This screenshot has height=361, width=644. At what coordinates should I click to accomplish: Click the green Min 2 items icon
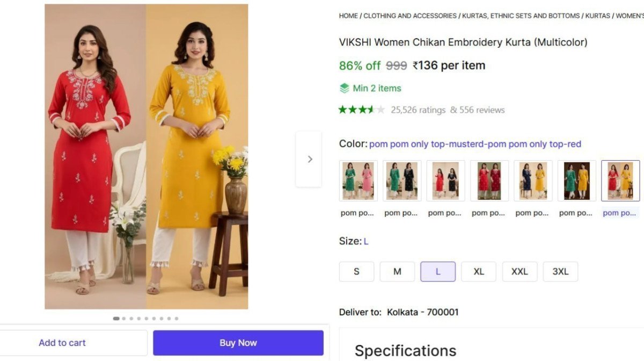tap(344, 88)
